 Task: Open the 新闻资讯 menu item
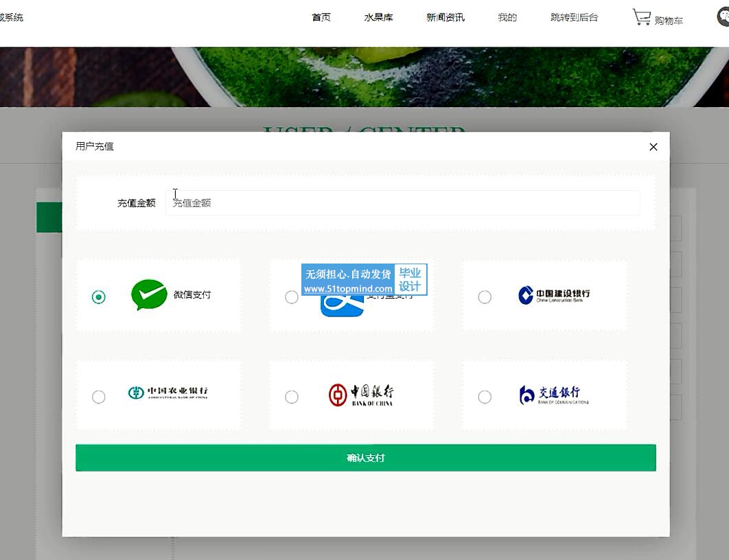(445, 17)
